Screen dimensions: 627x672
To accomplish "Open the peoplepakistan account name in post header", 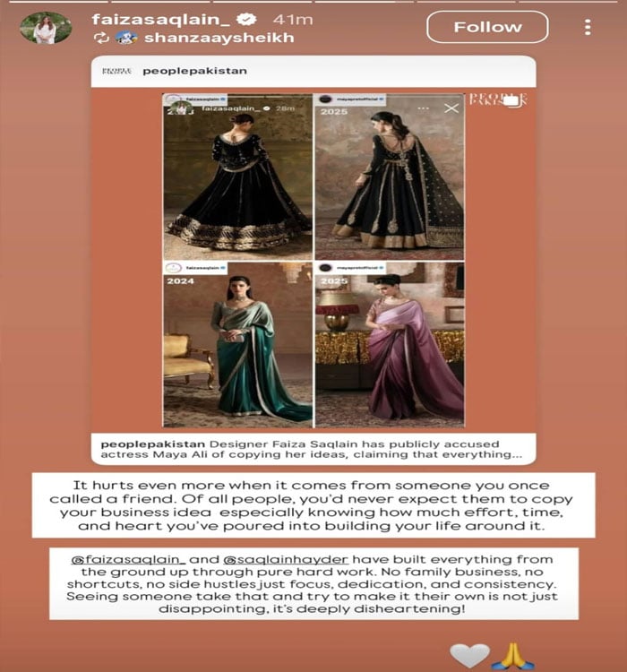I will click(x=194, y=71).
